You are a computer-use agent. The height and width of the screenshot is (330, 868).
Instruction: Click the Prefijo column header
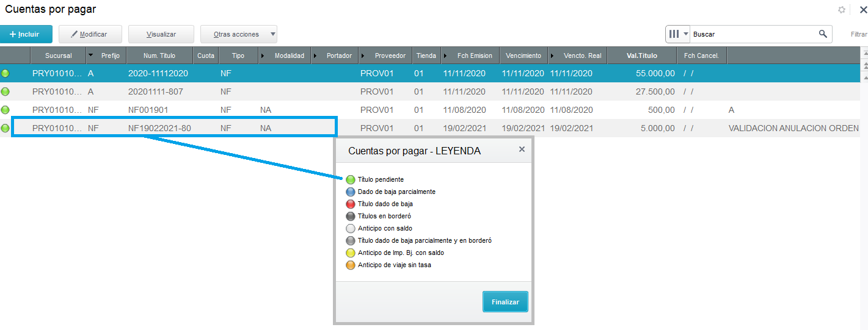[x=106, y=56]
